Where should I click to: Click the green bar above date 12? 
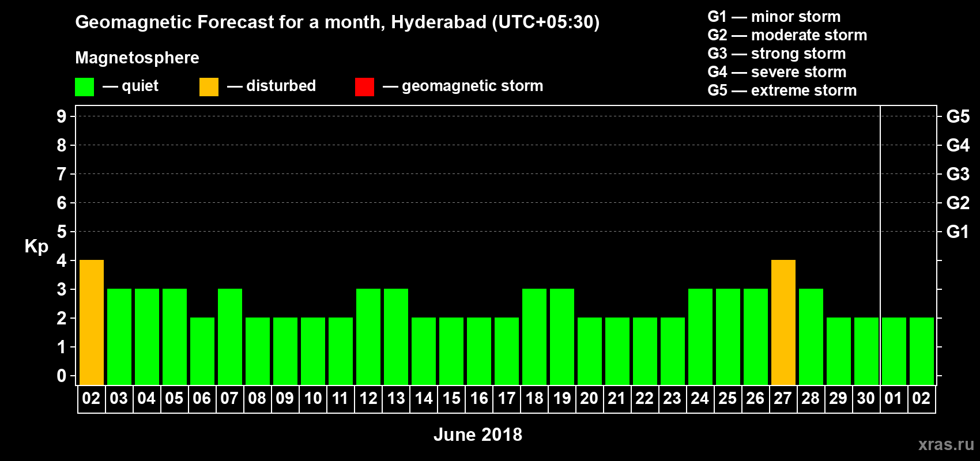(368, 337)
